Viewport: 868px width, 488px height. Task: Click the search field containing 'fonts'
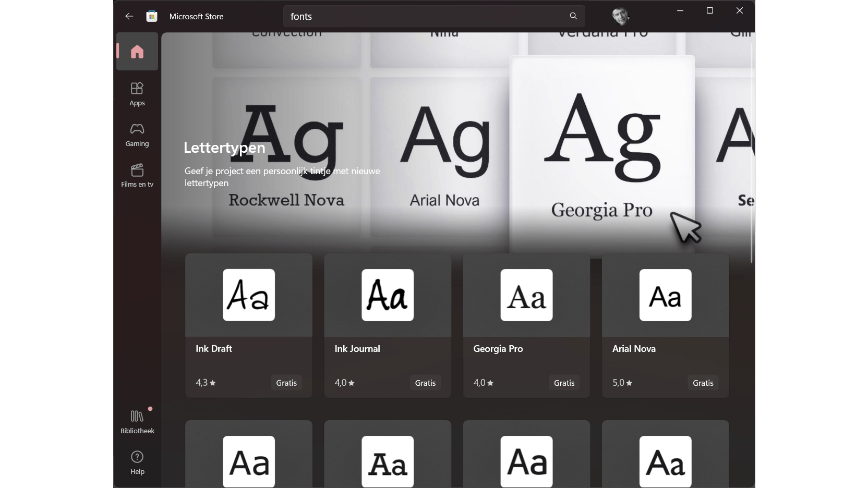[417, 16]
